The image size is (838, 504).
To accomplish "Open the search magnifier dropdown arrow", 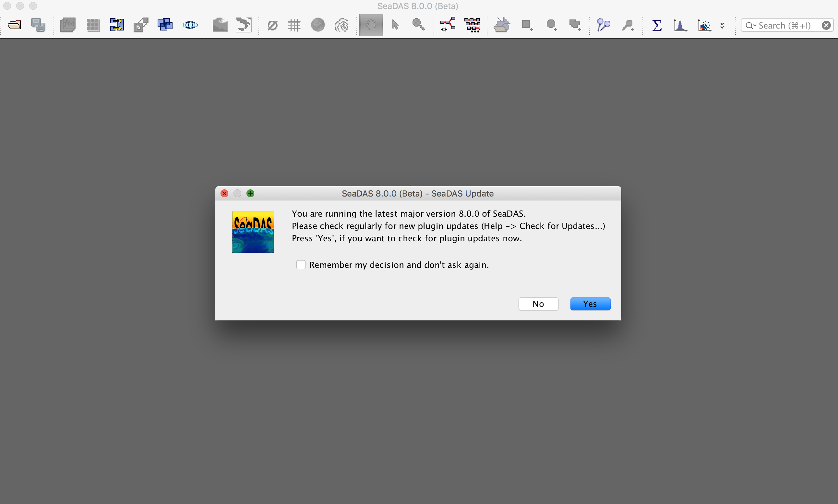I will [751, 26].
